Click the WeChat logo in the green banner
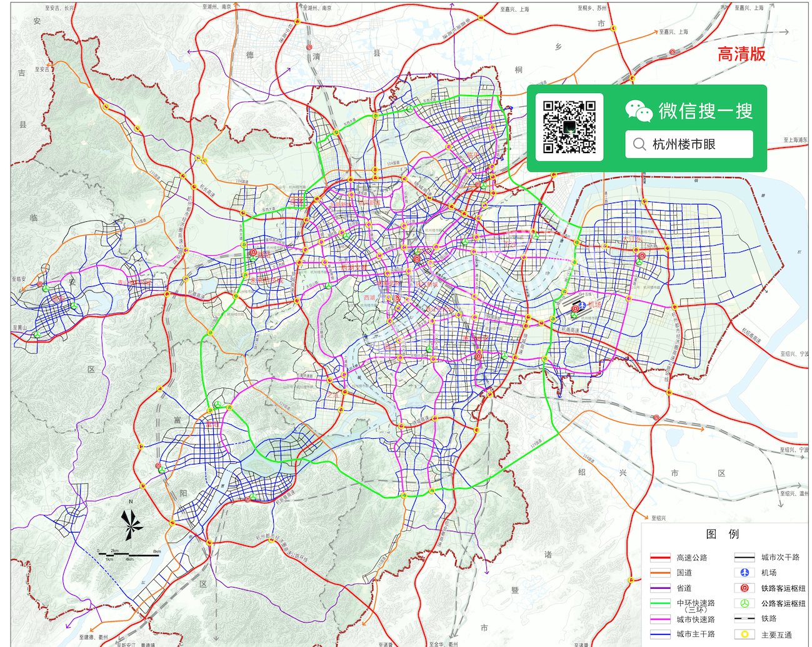The height and width of the screenshot is (647, 812). 639,111
